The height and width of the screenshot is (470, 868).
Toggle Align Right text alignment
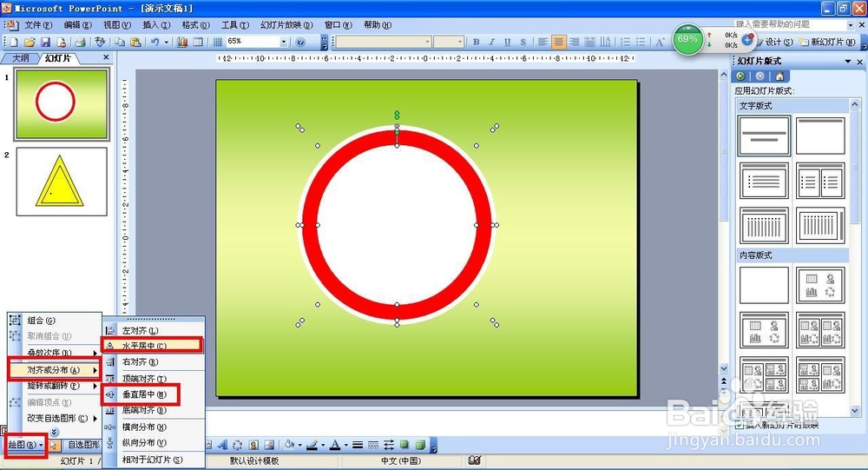[x=575, y=42]
